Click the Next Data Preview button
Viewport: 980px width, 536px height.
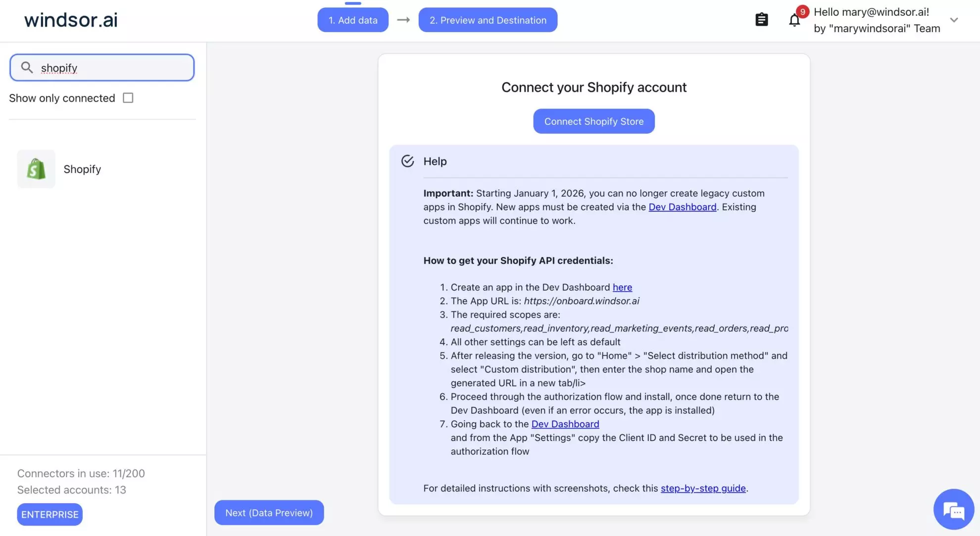(269, 513)
